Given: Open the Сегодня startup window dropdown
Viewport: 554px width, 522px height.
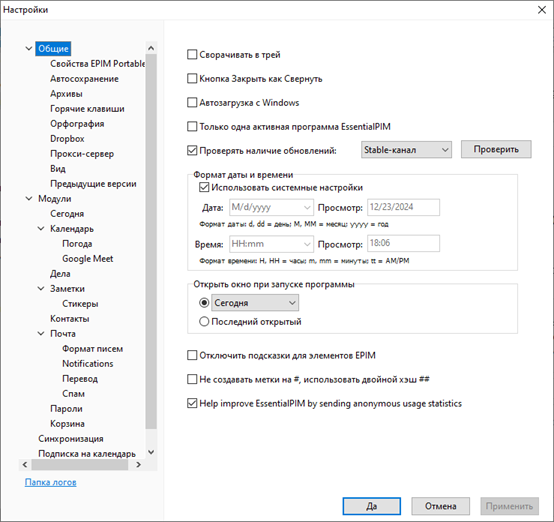Looking at the screenshot, I should point(255,303).
